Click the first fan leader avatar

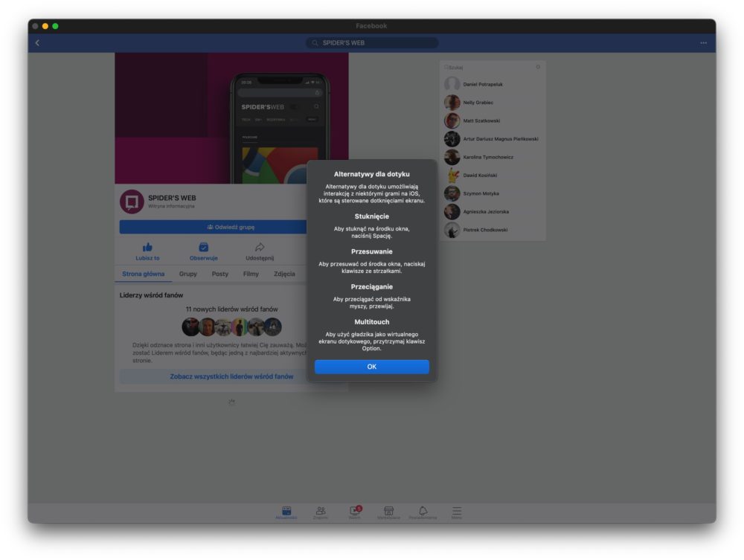(190, 326)
